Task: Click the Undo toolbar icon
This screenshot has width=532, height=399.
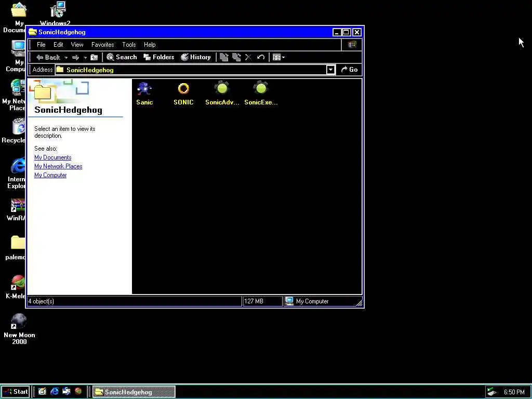Action: click(x=261, y=57)
